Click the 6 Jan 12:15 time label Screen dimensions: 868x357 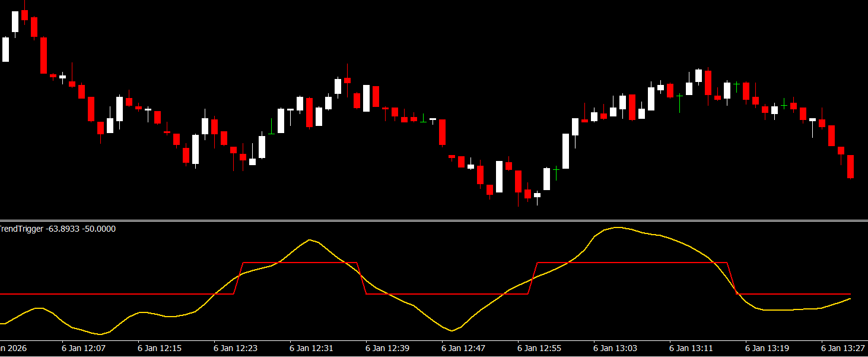point(160,347)
